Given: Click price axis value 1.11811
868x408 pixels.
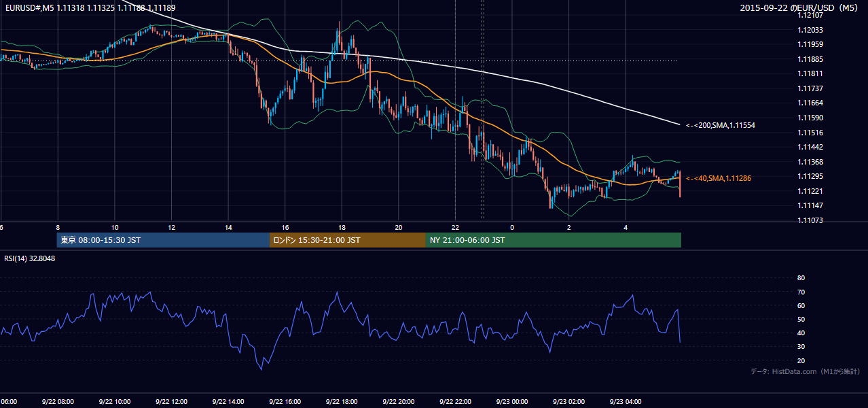Looking at the screenshot, I should tap(810, 73).
